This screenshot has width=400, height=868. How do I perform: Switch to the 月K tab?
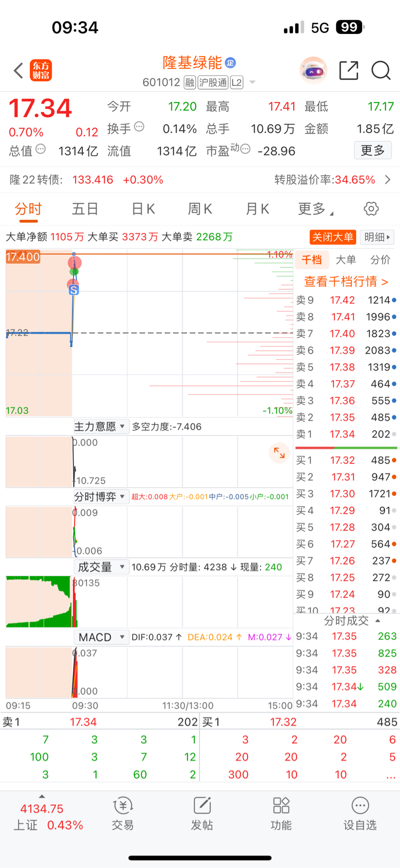[257, 209]
